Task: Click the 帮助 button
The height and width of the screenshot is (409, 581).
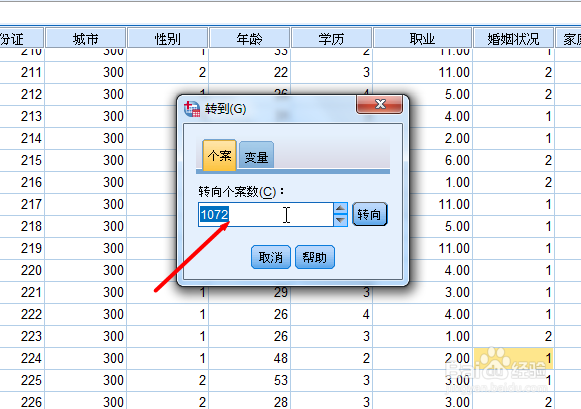Action: [x=315, y=257]
